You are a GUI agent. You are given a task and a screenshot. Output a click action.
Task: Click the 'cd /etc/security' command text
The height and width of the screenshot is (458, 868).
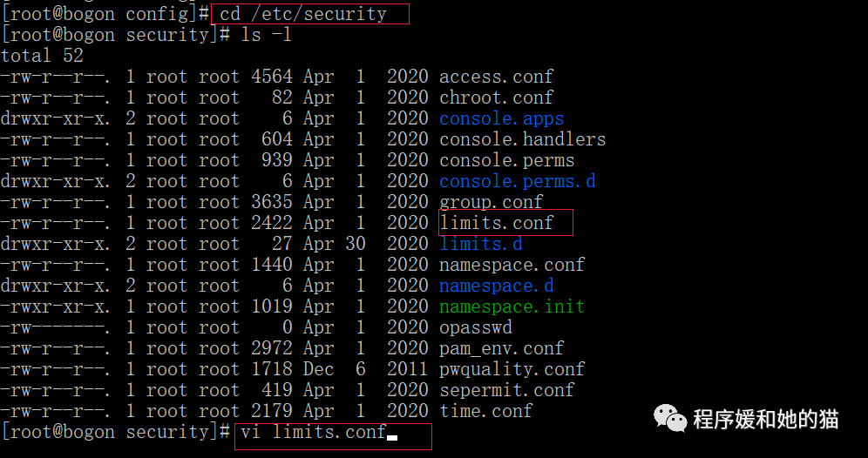pos(302,14)
